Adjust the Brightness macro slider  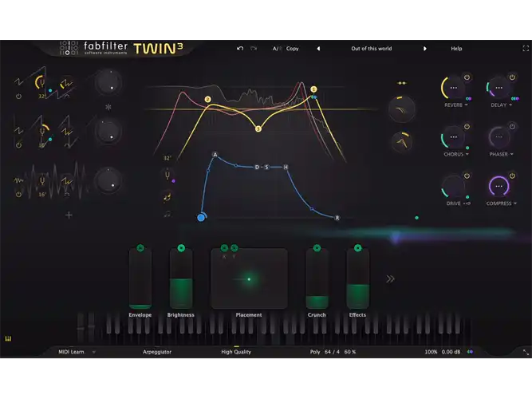181,279
